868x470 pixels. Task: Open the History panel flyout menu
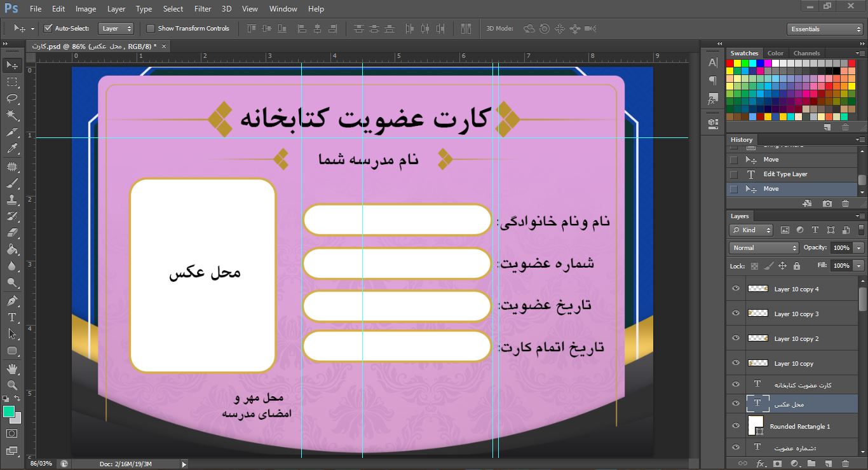point(860,140)
